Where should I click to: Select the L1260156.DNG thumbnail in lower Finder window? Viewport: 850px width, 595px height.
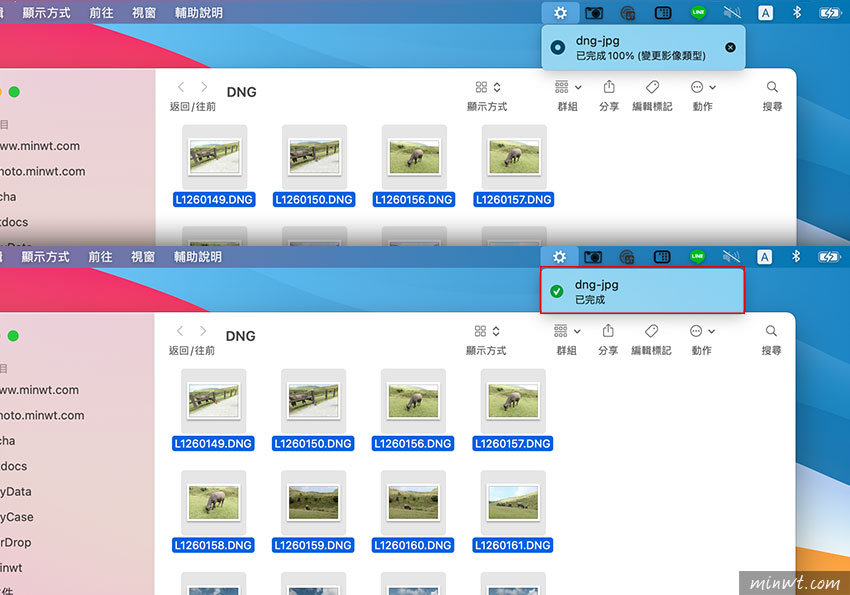[x=413, y=401]
